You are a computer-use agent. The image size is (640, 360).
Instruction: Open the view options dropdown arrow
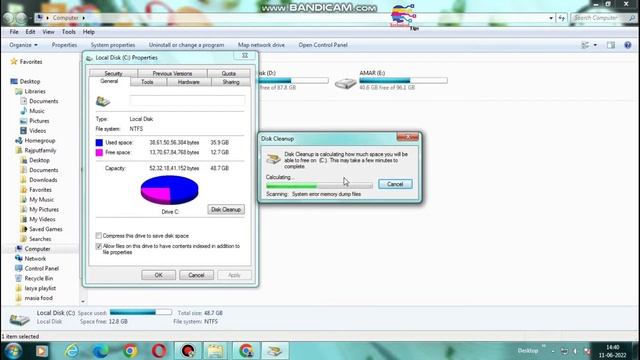click(x=595, y=45)
